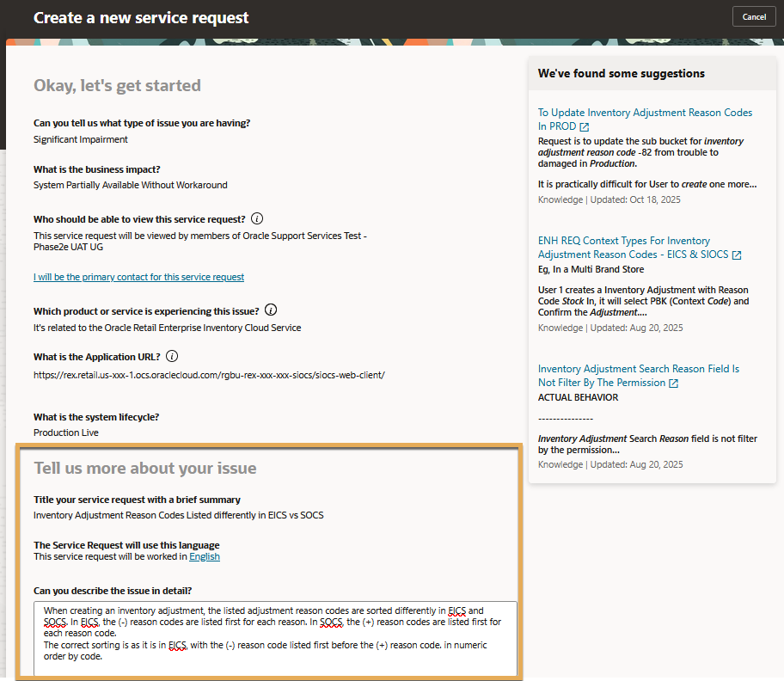The image size is (784, 681).
Task: Click 'Knowledge | Updated: Aug 20, 2025' under ENH REQ
Action: 610,328
